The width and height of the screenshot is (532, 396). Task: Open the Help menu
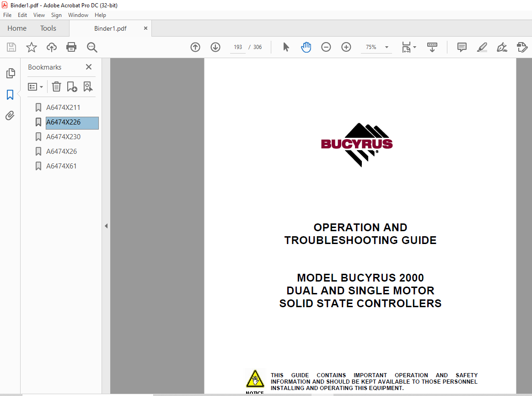pos(101,15)
